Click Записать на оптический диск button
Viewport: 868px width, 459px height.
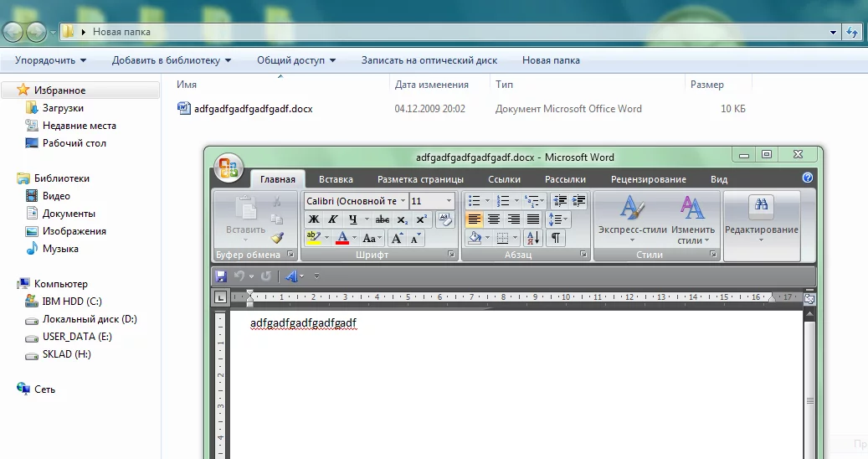pos(429,60)
